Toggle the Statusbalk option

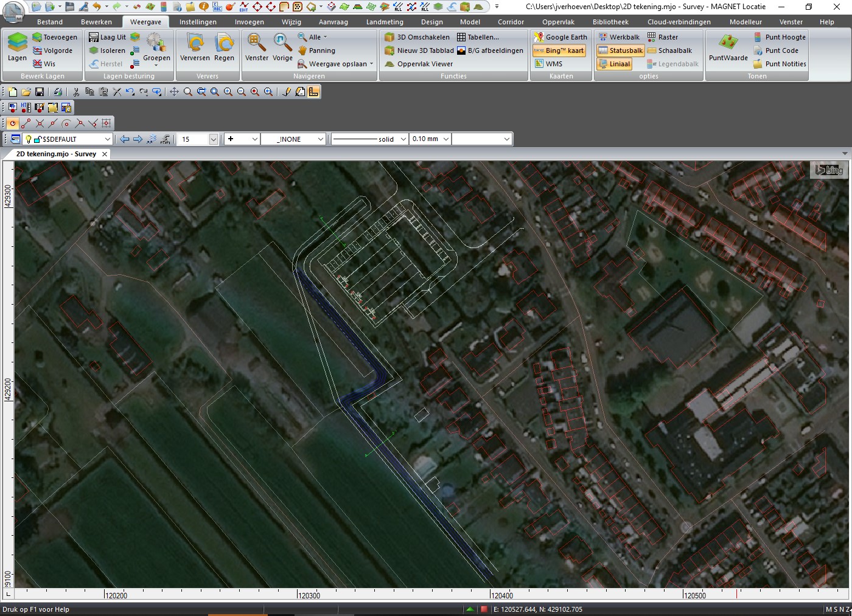click(620, 50)
